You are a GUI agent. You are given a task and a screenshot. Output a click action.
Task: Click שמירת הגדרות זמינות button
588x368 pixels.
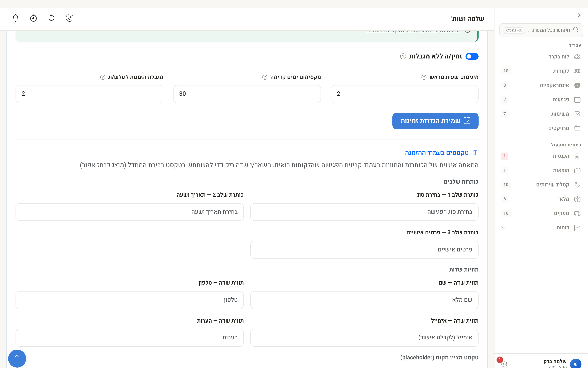click(435, 121)
